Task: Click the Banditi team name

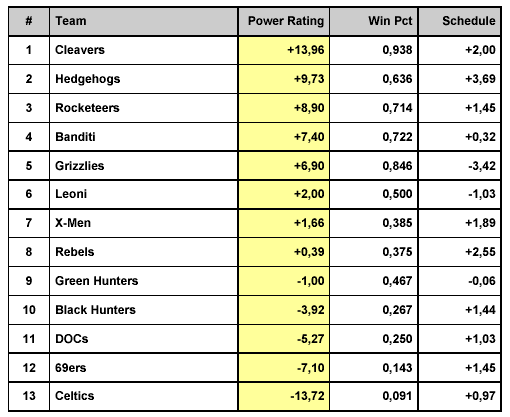Action: coord(75,137)
